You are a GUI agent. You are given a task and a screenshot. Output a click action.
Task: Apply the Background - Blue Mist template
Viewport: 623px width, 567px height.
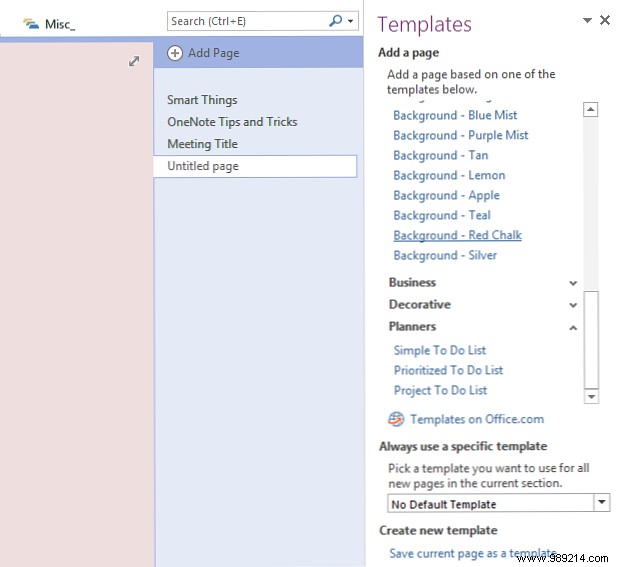[455, 115]
